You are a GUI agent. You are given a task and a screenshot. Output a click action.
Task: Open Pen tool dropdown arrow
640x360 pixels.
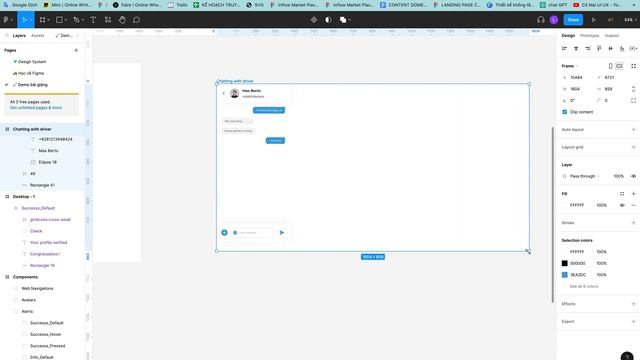pyautogui.click(x=83, y=20)
